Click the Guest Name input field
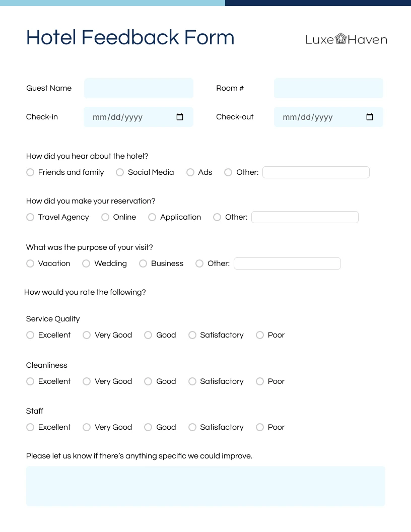 tap(139, 88)
